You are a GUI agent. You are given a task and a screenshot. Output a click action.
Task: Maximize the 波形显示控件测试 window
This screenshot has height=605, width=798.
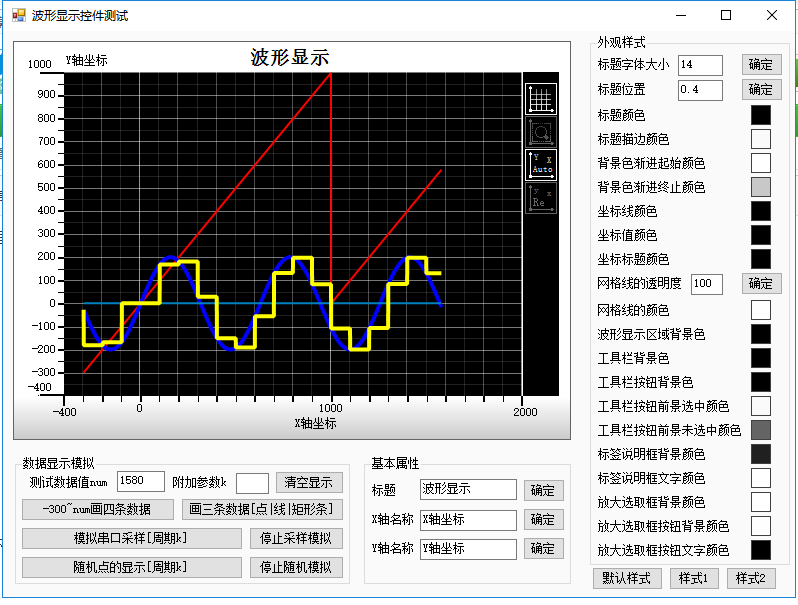(x=726, y=15)
